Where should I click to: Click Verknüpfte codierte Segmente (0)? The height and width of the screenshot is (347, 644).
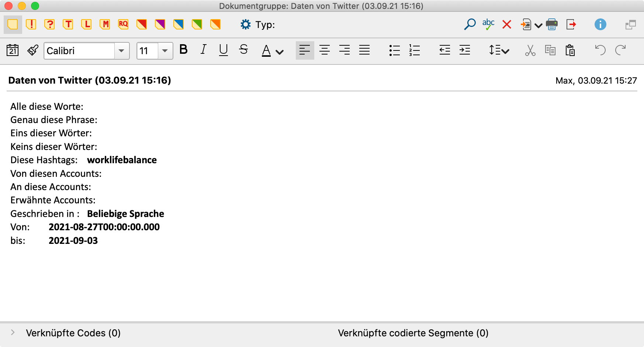point(413,333)
